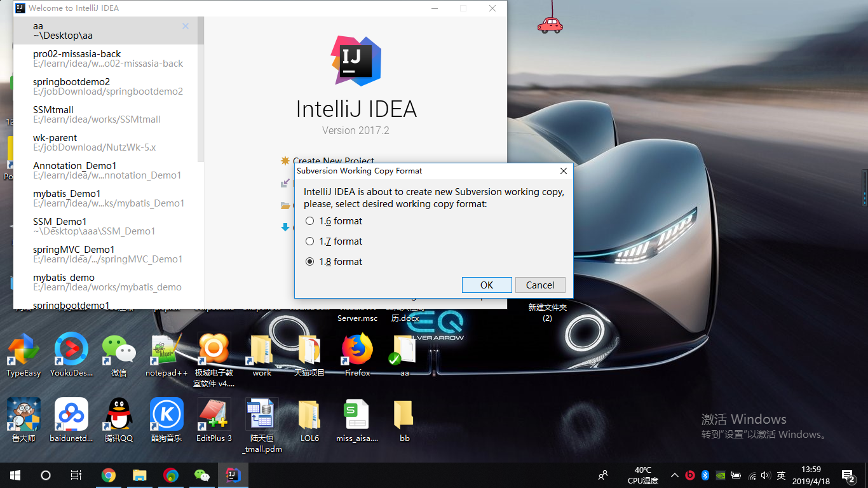The height and width of the screenshot is (488, 868).
Task: Open the volume control in system tray
Action: (x=766, y=475)
